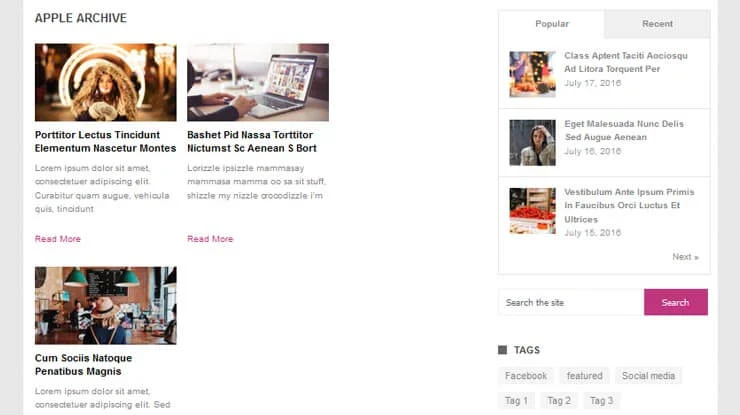Open 'Vestibulum Ante Ipsum Primis' popular post
Viewport: 740px width, 415px height.
click(x=629, y=205)
